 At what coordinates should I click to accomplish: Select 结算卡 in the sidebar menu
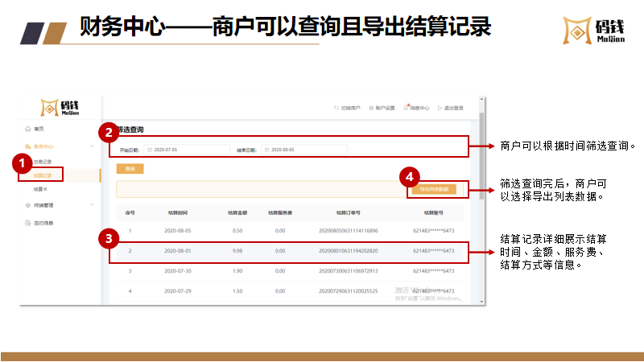(x=39, y=189)
